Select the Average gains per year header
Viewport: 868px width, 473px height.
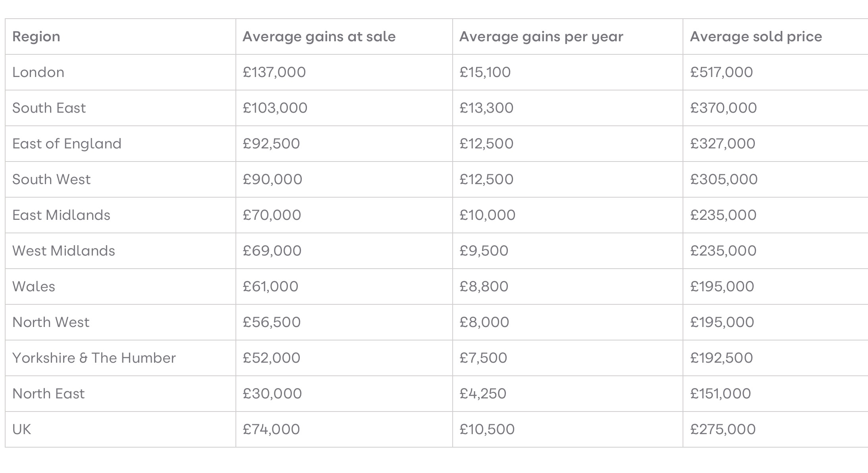(x=541, y=37)
